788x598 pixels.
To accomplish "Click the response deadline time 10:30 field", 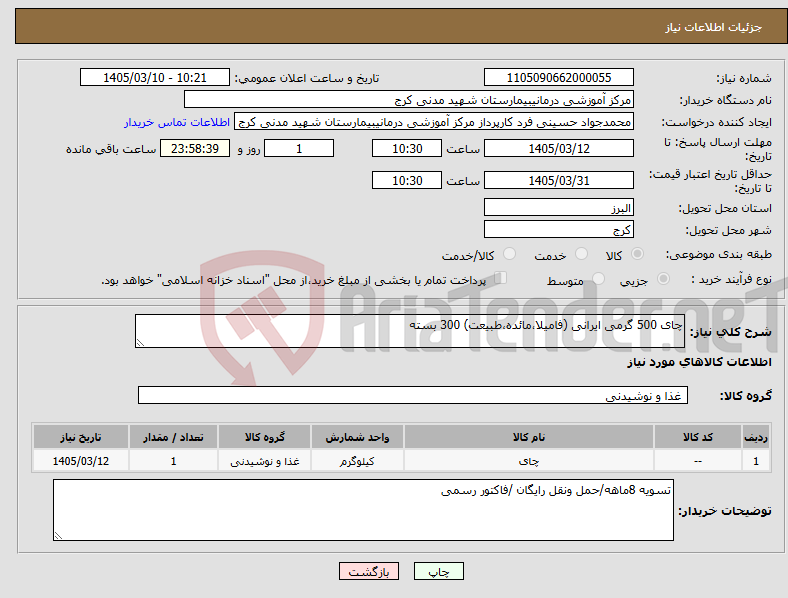I will (x=407, y=148).
